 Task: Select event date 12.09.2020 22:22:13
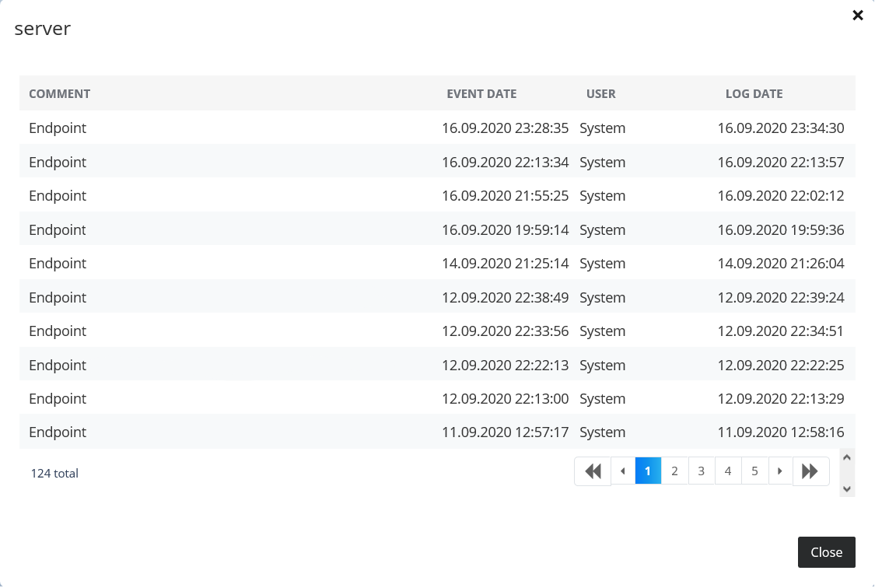coord(505,365)
